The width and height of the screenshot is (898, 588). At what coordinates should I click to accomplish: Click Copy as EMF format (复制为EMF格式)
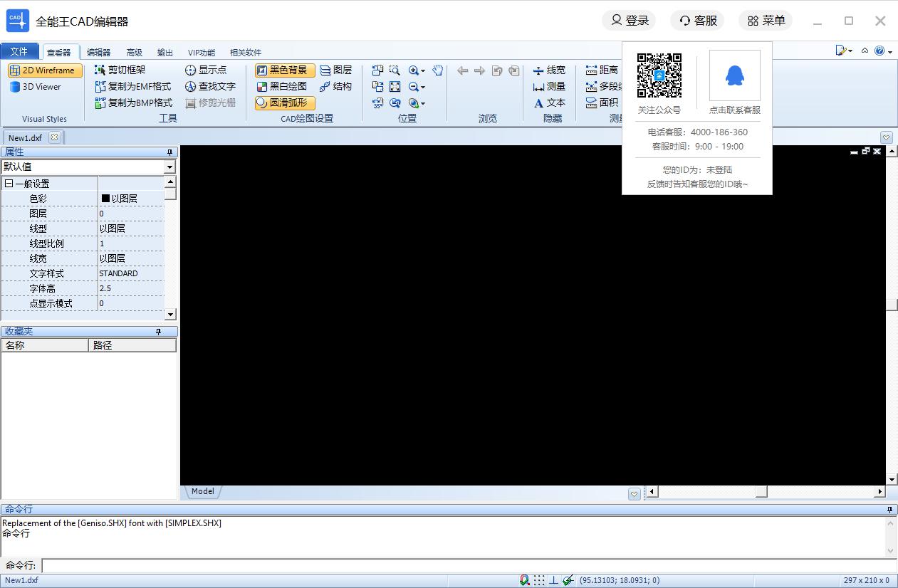(x=133, y=86)
